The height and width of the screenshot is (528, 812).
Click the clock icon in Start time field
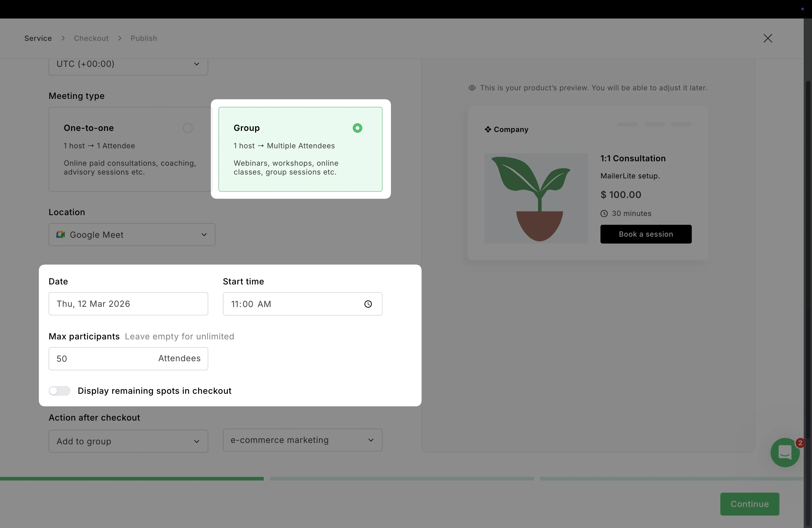(x=368, y=304)
